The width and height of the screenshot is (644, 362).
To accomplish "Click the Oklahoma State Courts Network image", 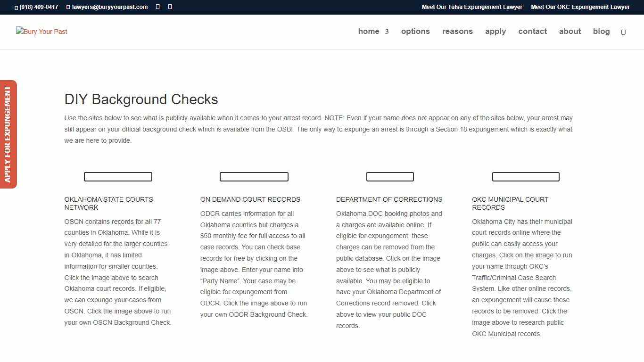I will coord(117,176).
